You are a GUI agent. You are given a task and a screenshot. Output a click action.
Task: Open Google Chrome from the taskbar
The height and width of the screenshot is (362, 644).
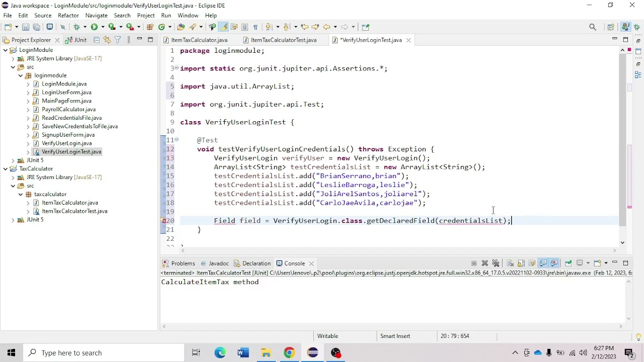289,353
